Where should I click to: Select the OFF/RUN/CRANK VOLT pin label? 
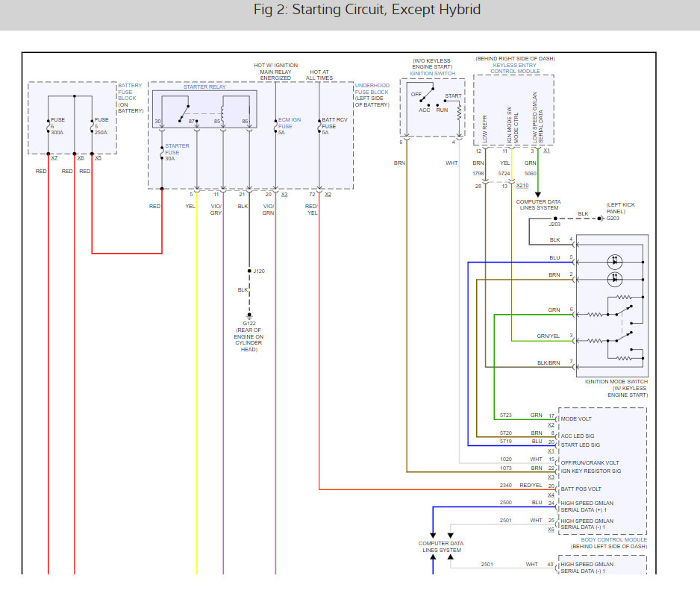(x=590, y=463)
